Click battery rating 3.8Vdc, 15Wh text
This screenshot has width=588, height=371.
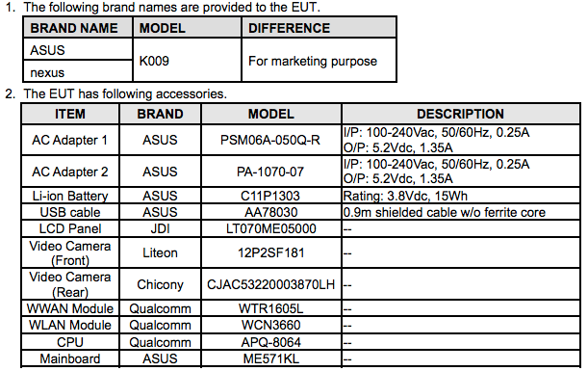click(405, 196)
